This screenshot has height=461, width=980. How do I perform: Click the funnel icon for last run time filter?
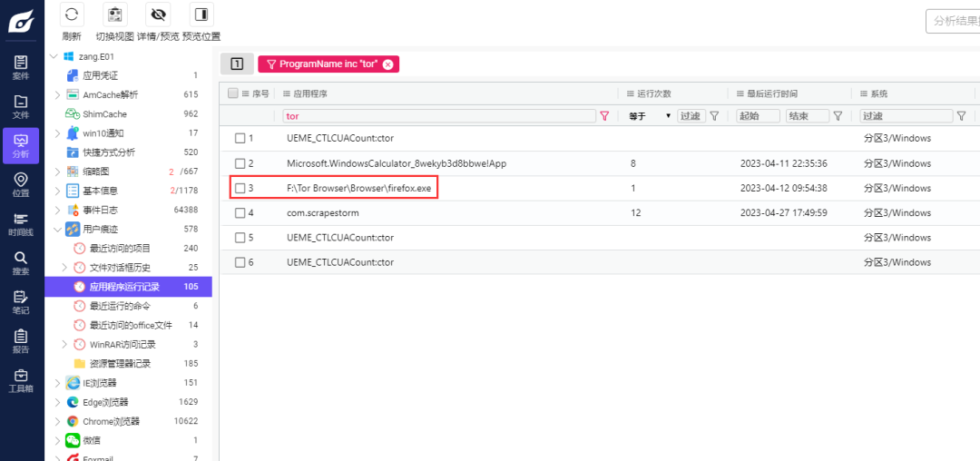(838, 115)
